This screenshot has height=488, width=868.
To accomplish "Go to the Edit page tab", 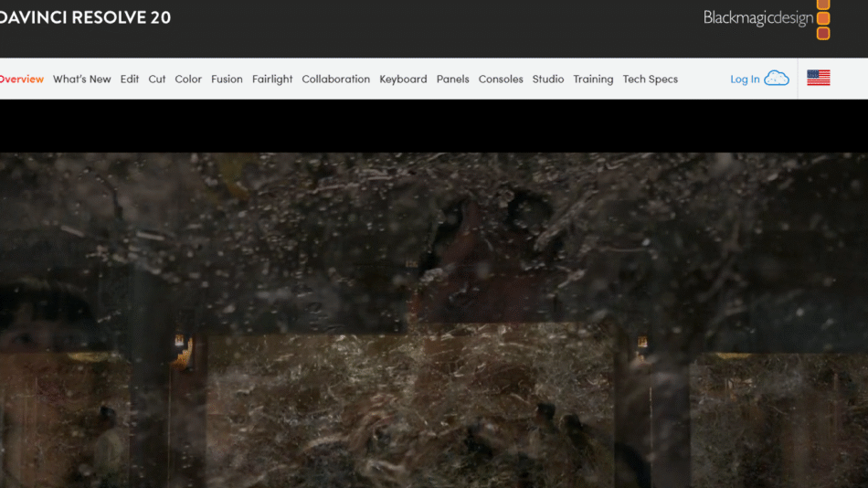I will (x=130, y=80).
